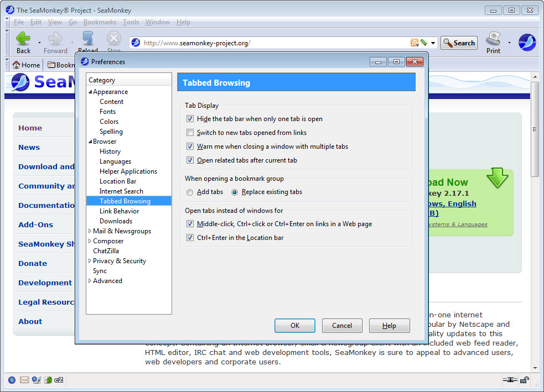The width and height of the screenshot is (544, 392).
Task: Open the Edit menu
Action: click(x=36, y=22)
